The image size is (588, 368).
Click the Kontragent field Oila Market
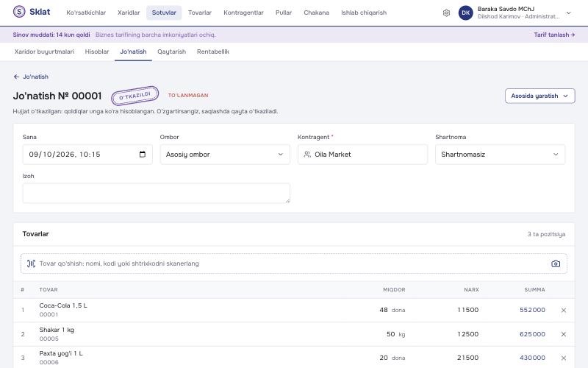click(x=362, y=155)
